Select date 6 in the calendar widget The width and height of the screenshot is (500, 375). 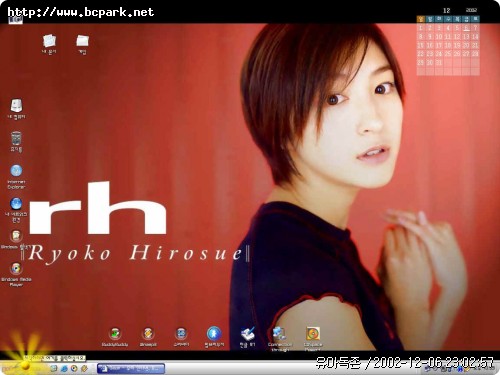[466, 28]
